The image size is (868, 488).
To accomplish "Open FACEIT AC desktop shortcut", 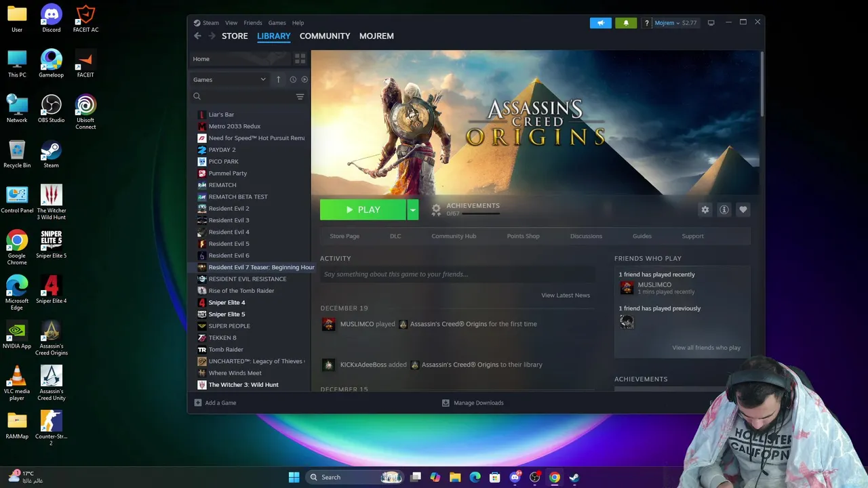I will point(85,19).
